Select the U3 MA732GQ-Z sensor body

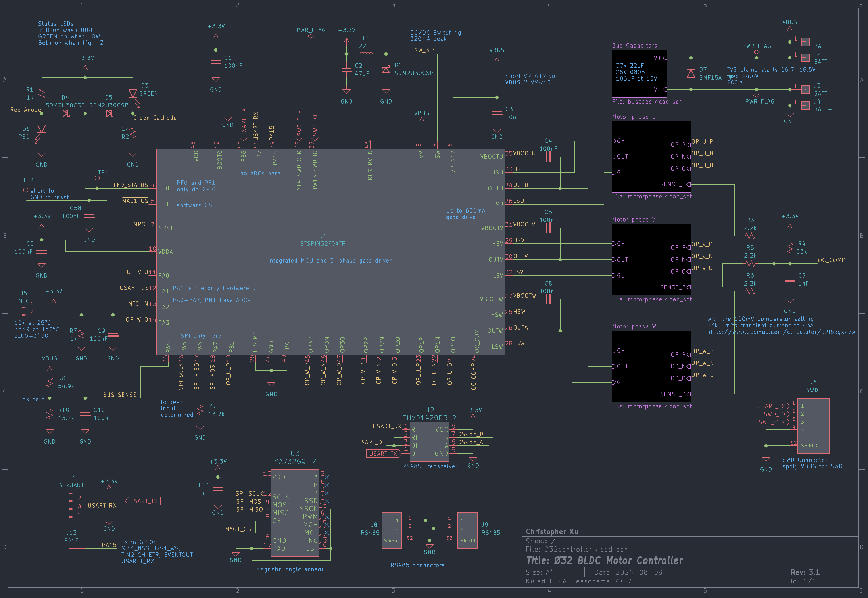(x=294, y=513)
